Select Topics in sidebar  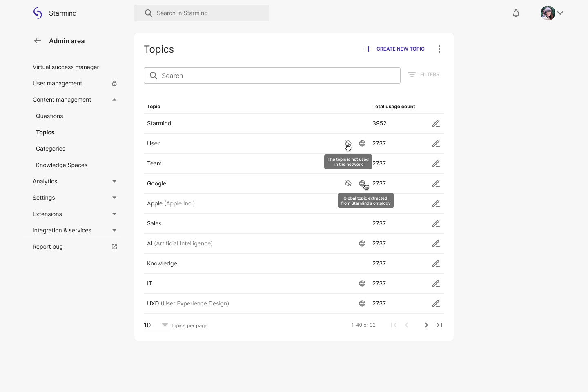click(45, 132)
